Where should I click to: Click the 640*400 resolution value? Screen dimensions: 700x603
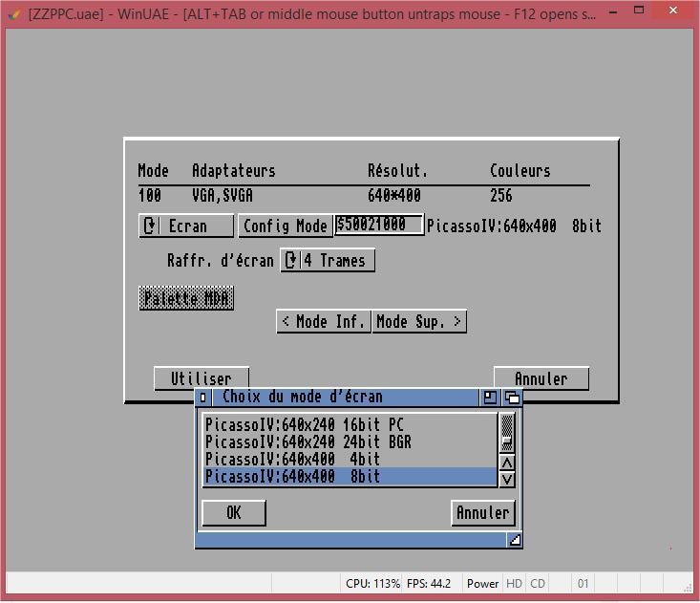(x=394, y=195)
